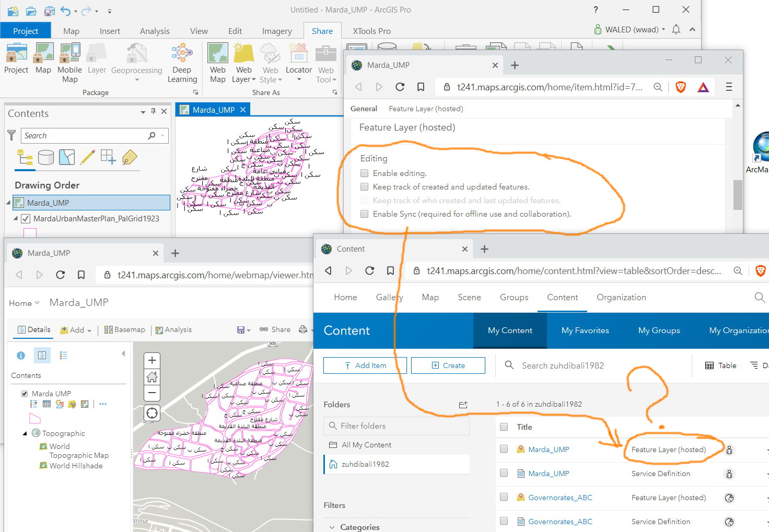Click the Filter folders input field
The image size is (769, 532).
(x=397, y=426)
